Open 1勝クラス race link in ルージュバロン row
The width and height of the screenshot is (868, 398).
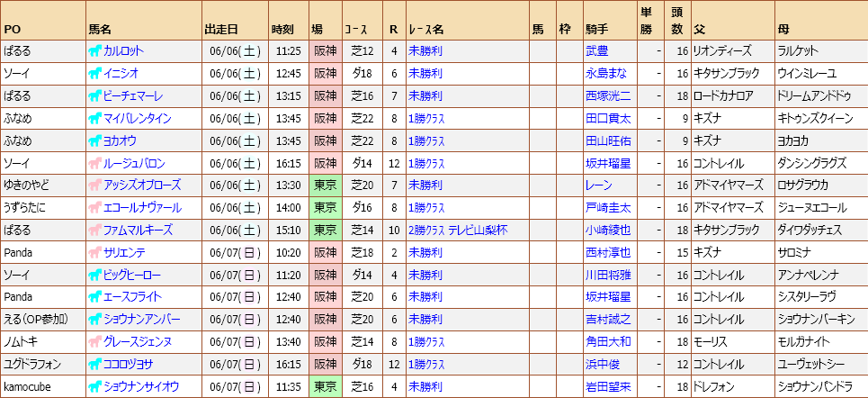point(426,164)
